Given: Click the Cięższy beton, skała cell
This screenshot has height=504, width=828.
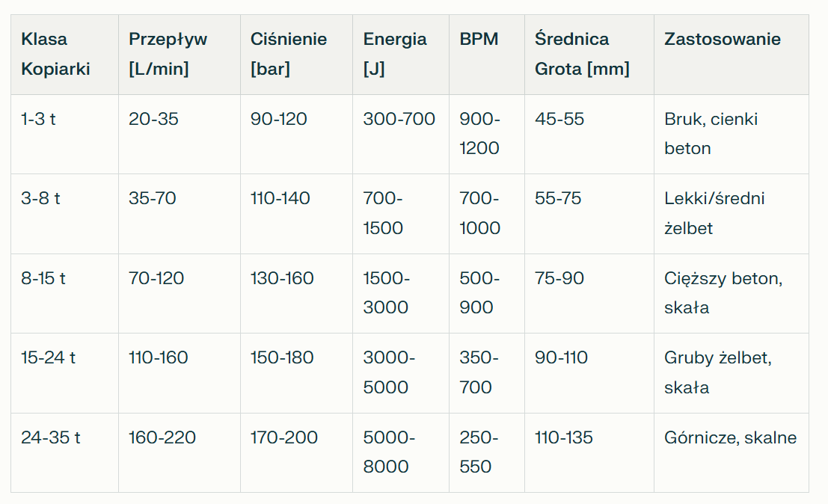Looking at the screenshot, I should click(723, 292).
